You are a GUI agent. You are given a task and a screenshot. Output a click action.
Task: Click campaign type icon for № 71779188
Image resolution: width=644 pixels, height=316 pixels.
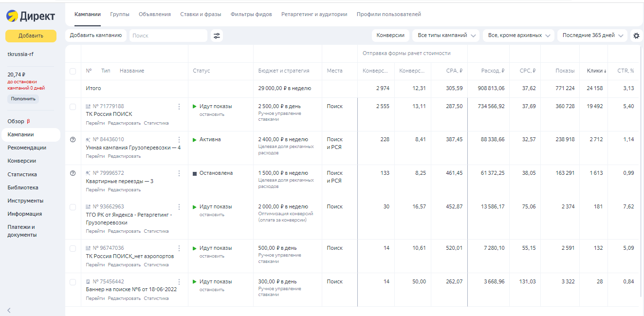coord(88,106)
